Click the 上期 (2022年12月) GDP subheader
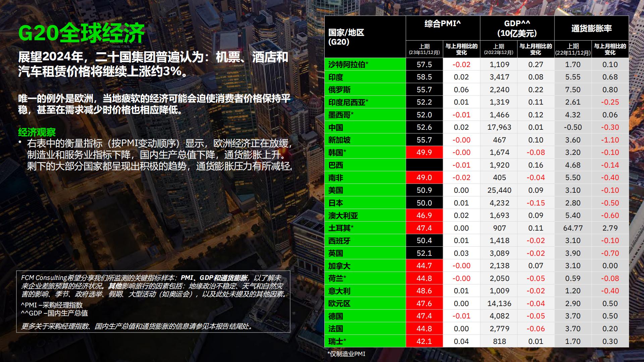644x362 pixels. pyautogui.click(x=499, y=49)
